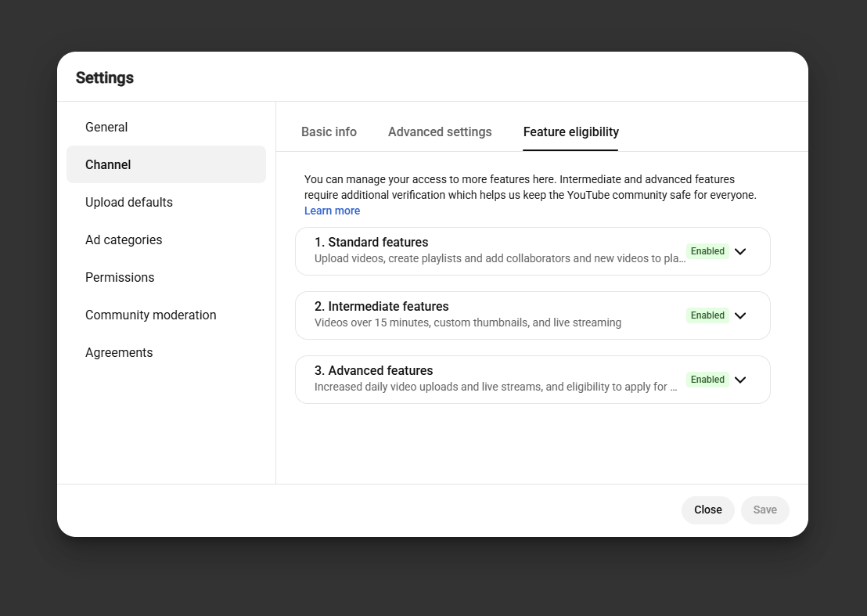Follow the Learn more link
The image size is (867, 616).
332,211
